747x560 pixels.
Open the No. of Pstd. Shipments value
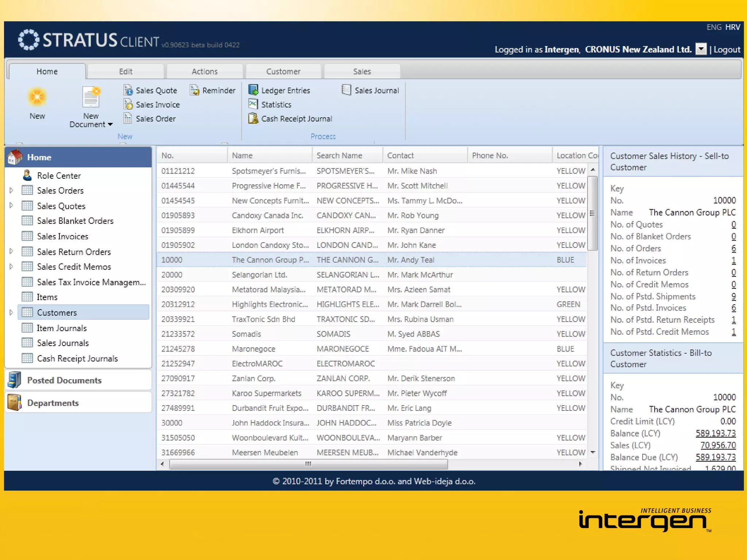click(734, 297)
